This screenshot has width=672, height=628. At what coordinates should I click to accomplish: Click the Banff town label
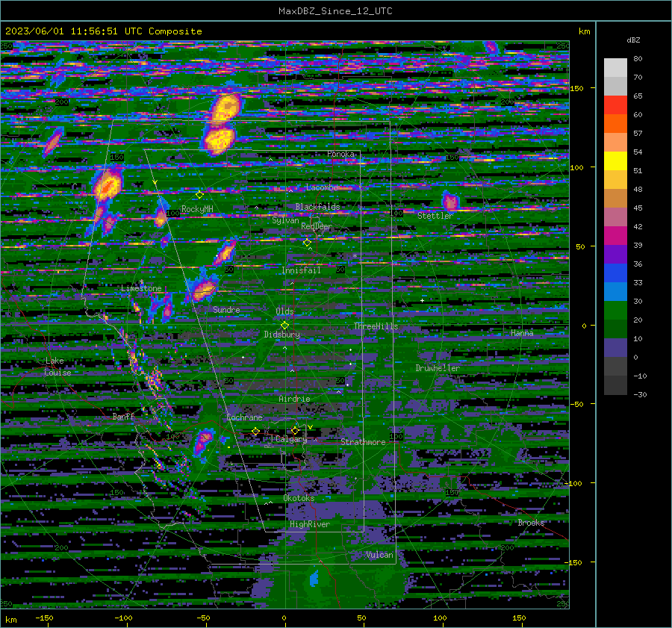click(x=123, y=417)
